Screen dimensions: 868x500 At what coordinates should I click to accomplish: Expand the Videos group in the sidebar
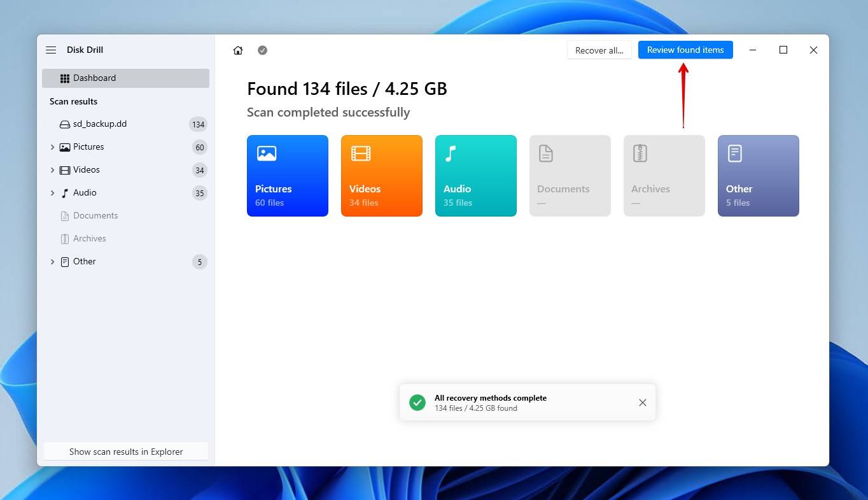pyautogui.click(x=53, y=169)
